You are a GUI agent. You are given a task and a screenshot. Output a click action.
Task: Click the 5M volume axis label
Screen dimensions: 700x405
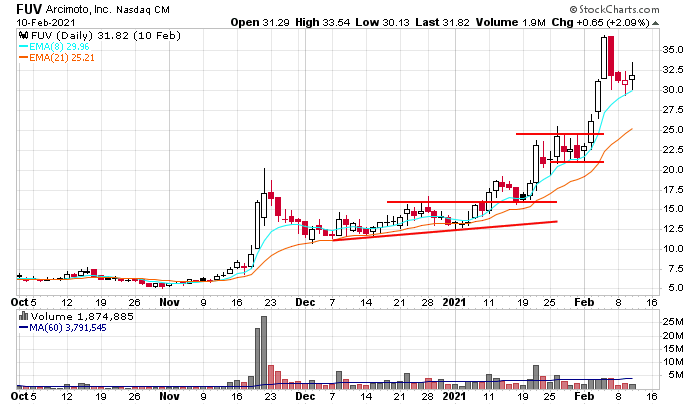click(x=676, y=375)
